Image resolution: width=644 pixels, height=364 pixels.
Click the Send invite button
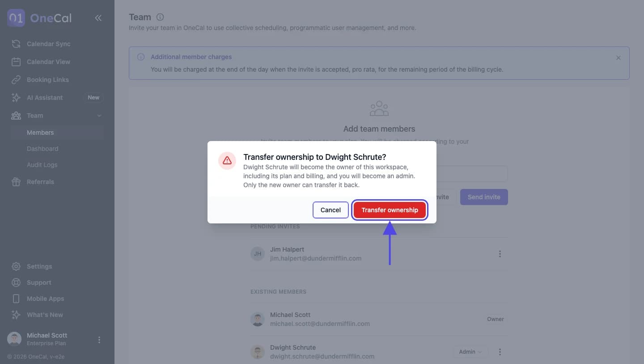[484, 197]
